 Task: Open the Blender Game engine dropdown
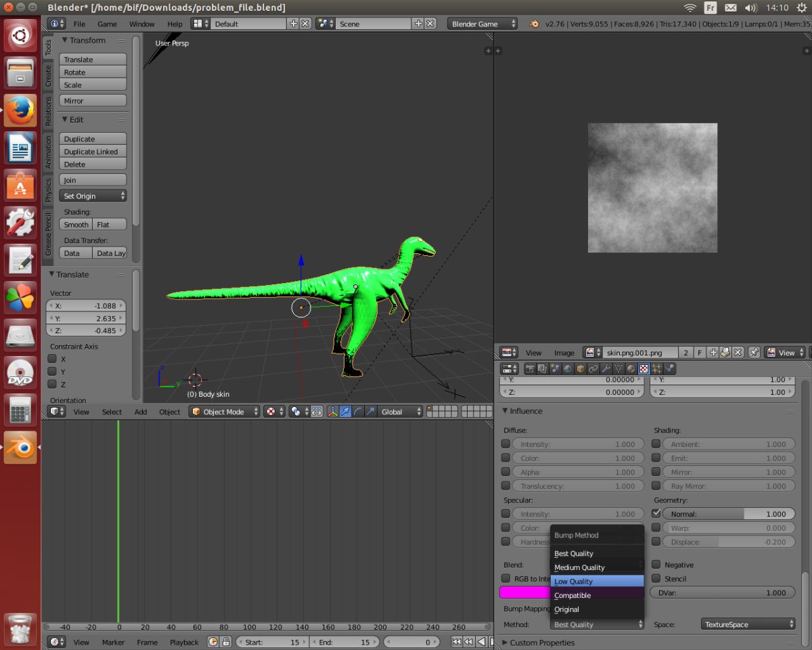pyautogui.click(x=482, y=24)
